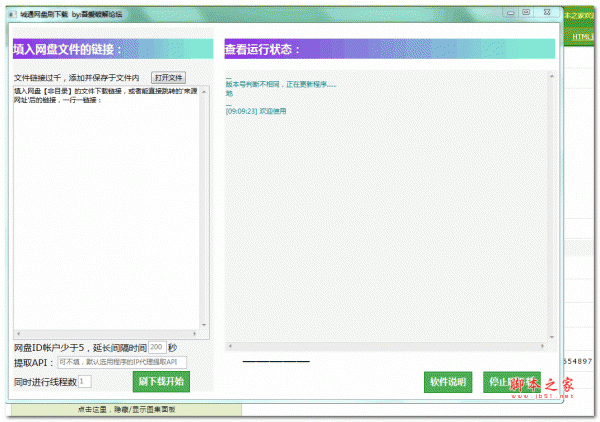Viewport: 600px width, 422px height.
Task: Minimize the application window
Action: tap(510, 13)
